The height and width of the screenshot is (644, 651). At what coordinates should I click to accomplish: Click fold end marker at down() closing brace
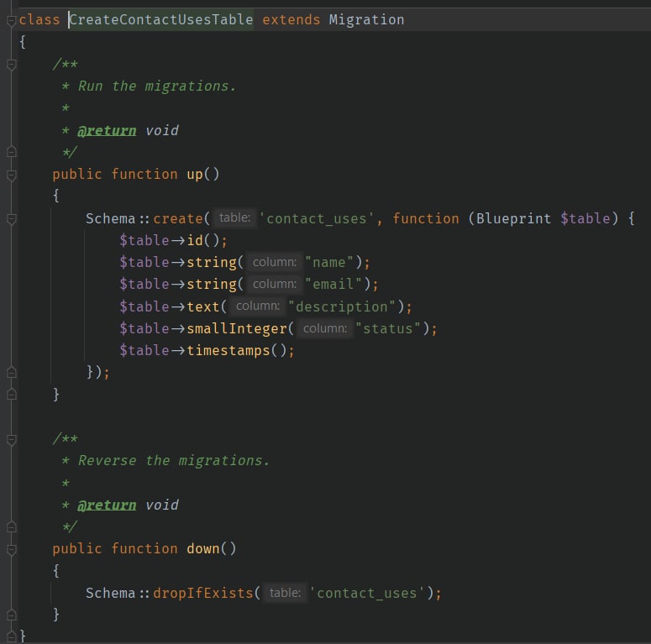coord(12,615)
